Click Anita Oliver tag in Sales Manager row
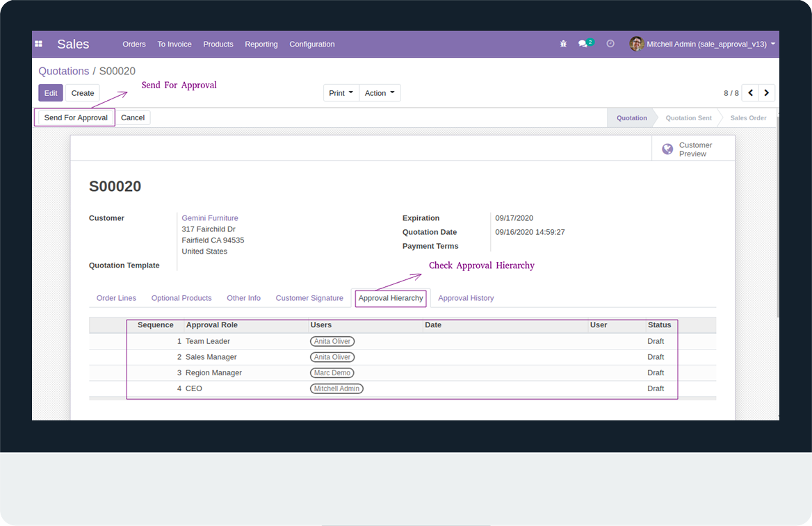Screen dimensions: 812x526 332,357
